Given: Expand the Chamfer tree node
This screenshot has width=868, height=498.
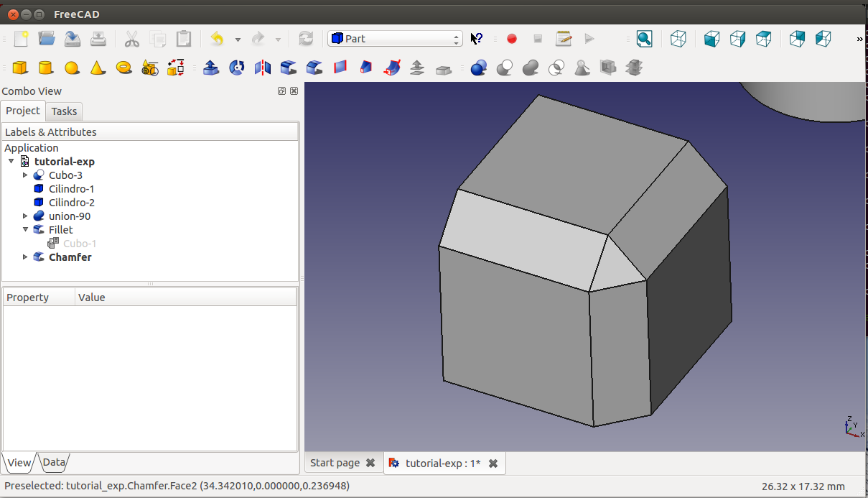Looking at the screenshot, I should pyautogui.click(x=26, y=257).
